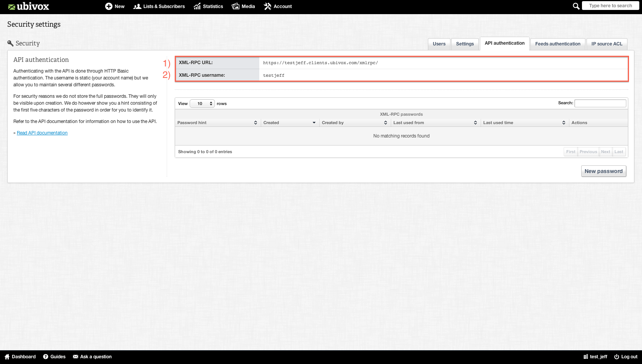Open the View rows count dropdown
Viewport: 642px width, 364px height.
pyautogui.click(x=202, y=104)
